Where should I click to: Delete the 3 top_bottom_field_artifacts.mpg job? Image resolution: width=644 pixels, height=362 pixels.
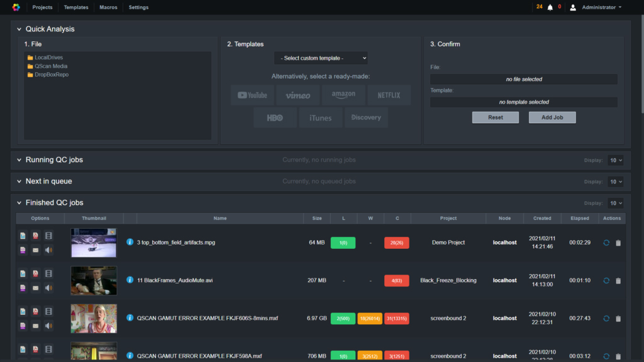[618, 243]
